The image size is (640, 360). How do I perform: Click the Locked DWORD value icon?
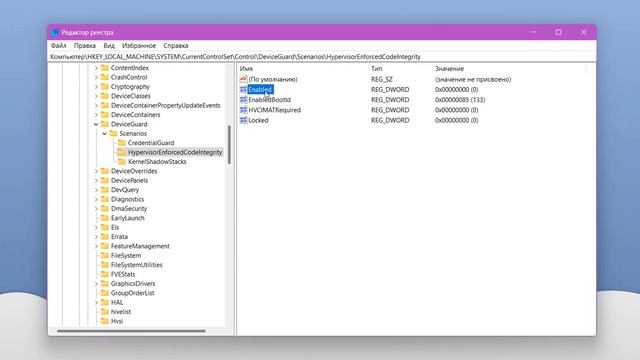[243, 120]
